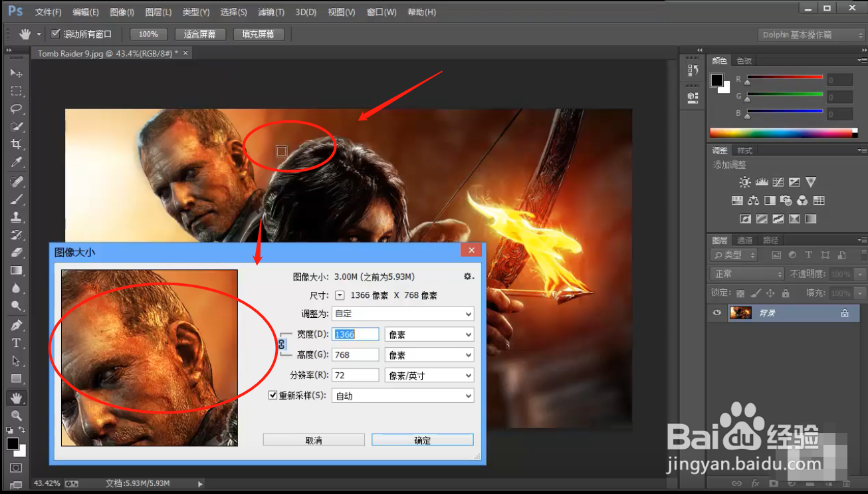The image size is (868, 494).
Task: Toggle Quick Mask mode
Action: click(x=16, y=468)
